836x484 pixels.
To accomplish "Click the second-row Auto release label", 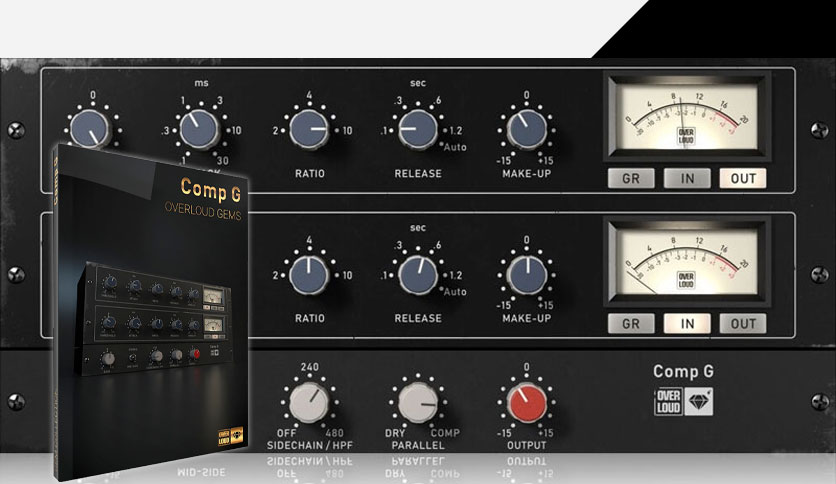I will (x=455, y=292).
